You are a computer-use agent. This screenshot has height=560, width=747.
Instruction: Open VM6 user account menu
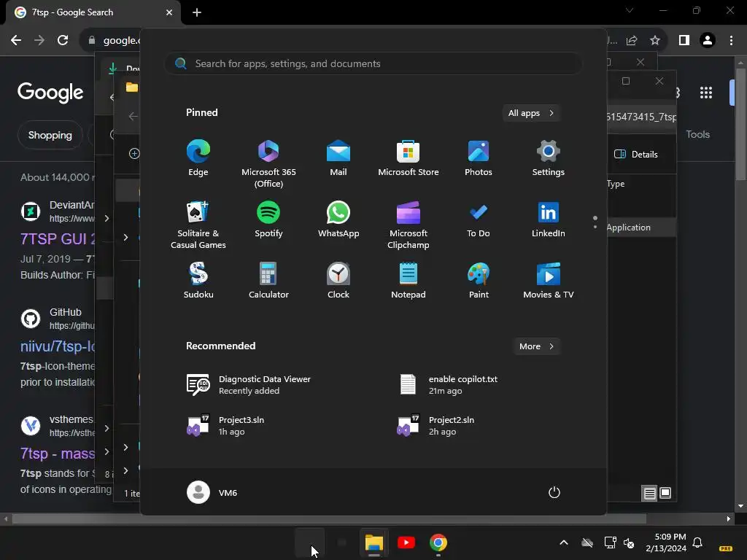point(212,492)
